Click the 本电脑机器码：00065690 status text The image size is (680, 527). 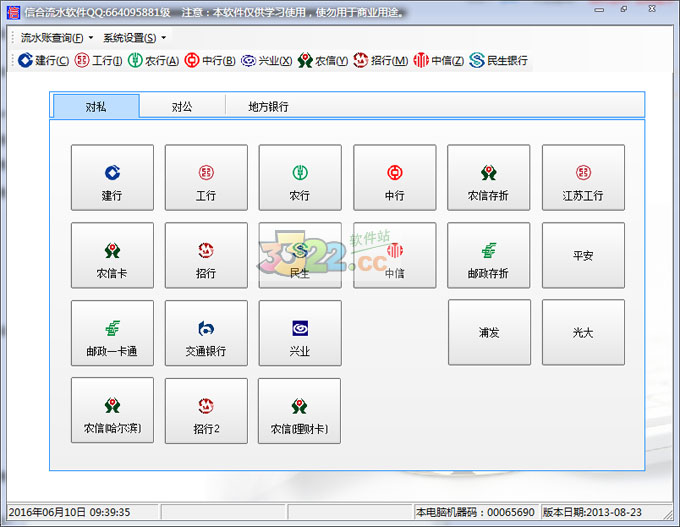coord(475,512)
